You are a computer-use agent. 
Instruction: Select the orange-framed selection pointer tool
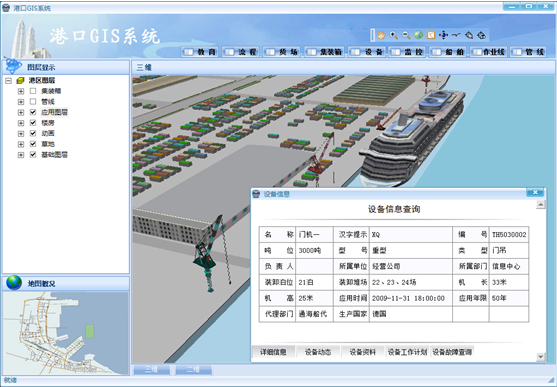point(431,35)
